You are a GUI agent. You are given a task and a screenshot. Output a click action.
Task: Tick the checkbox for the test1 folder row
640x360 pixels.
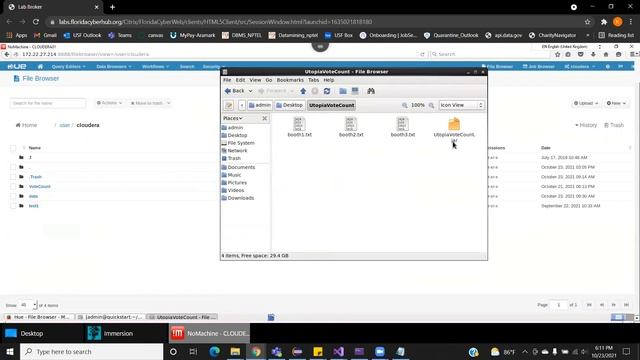pyautogui.click(x=13, y=206)
